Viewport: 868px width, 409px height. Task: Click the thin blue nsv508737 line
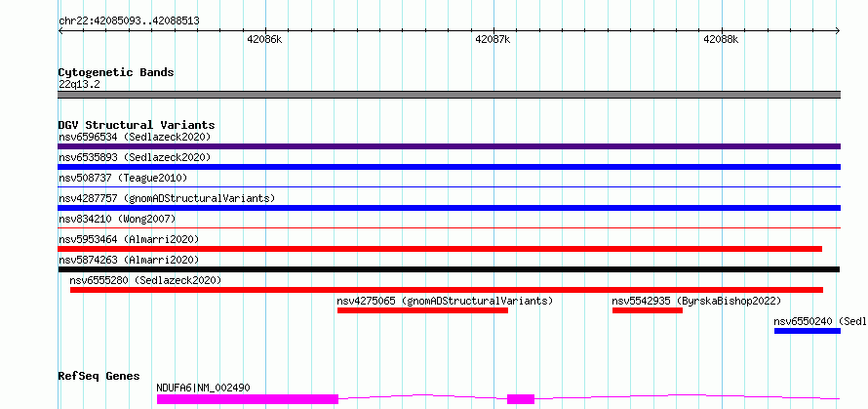pyautogui.click(x=449, y=187)
